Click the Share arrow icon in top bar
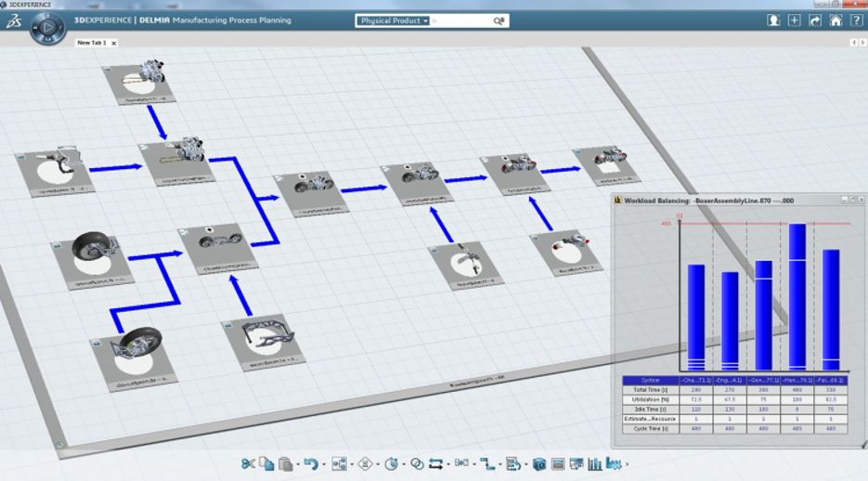The width and height of the screenshot is (868, 481). [x=815, y=20]
